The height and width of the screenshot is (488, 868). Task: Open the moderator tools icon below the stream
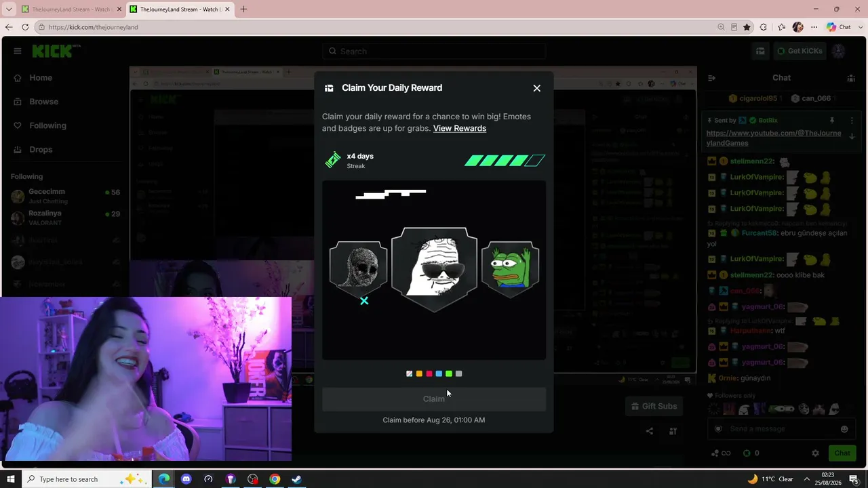point(673,431)
